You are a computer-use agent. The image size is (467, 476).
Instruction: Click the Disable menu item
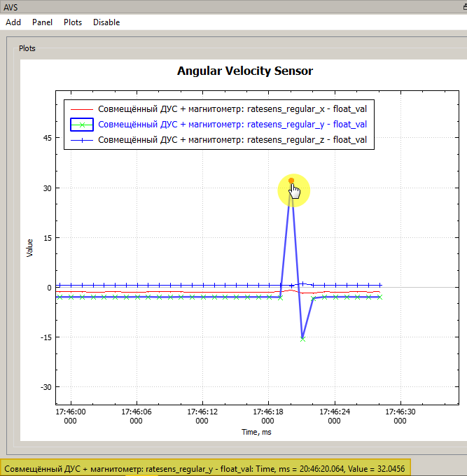point(106,22)
